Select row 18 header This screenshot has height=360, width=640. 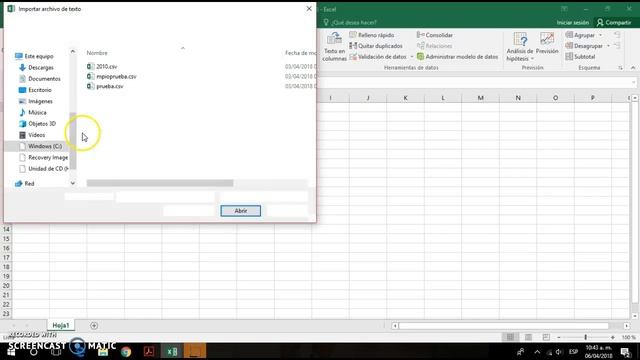[x=6, y=267]
